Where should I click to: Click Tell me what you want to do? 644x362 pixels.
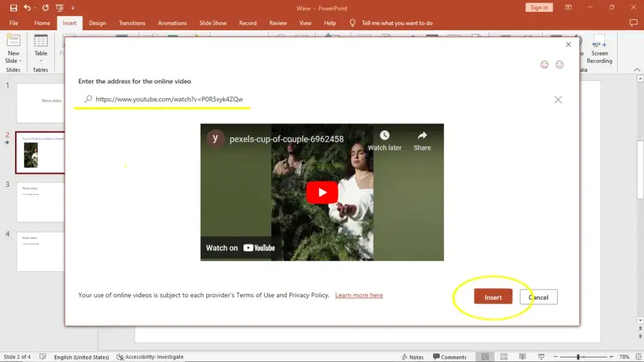click(397, 23)
